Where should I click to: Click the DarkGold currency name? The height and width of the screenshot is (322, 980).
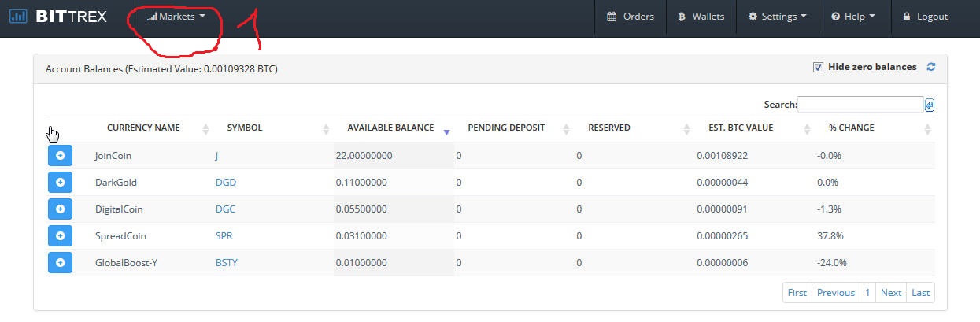116,183
